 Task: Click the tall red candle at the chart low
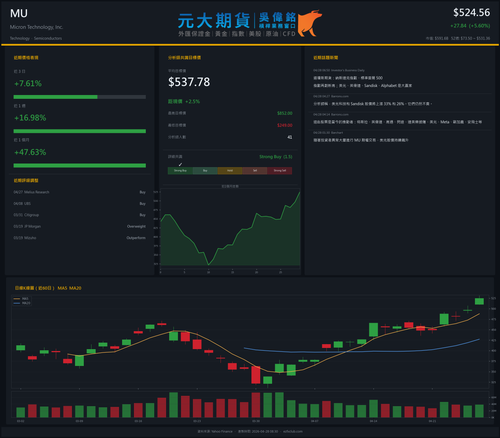[256, 375]
